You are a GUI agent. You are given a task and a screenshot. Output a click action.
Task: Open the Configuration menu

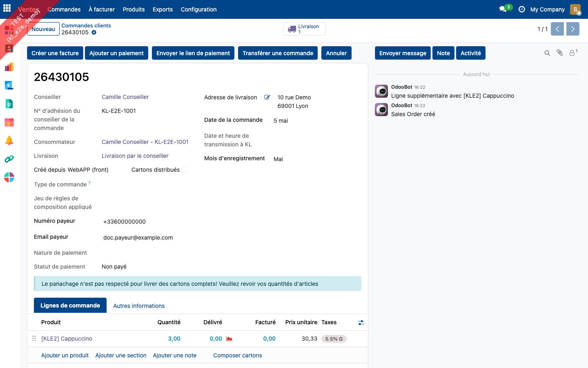tap(199, 9)
